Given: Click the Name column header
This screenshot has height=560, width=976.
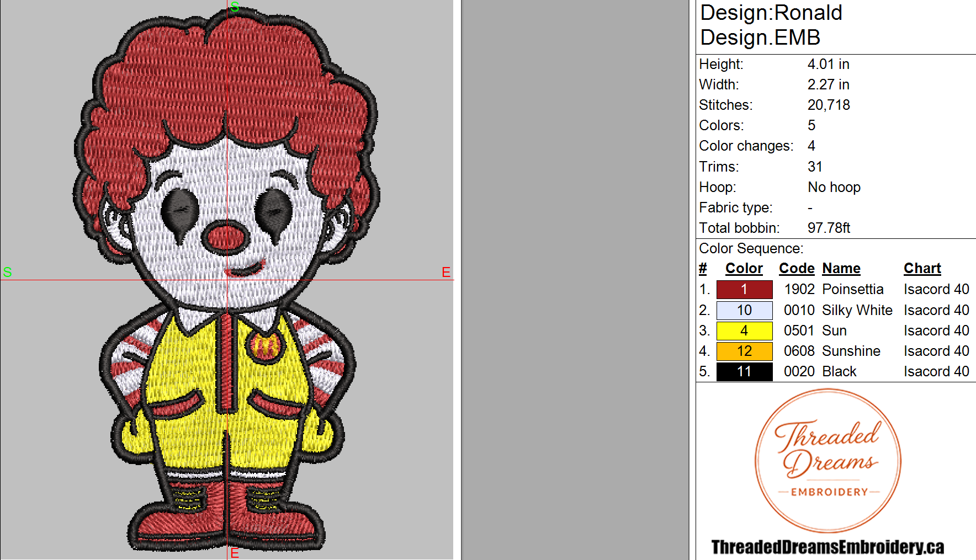Looking at the screenshot, I should [841, 269].
